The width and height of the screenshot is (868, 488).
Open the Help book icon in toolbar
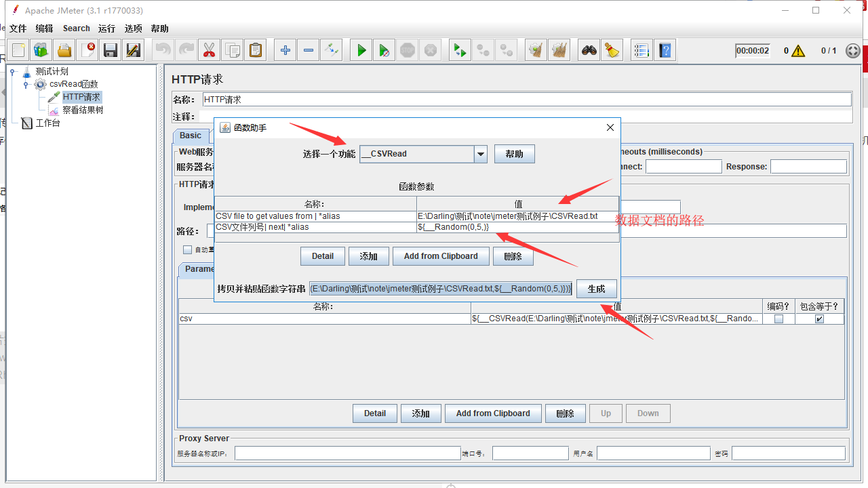[665, 50]
